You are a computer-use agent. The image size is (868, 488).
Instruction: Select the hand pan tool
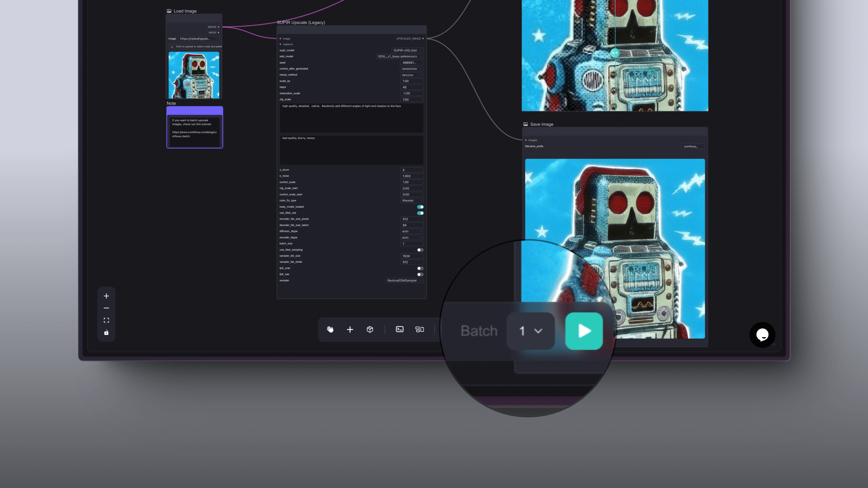[x=330, y=329]
